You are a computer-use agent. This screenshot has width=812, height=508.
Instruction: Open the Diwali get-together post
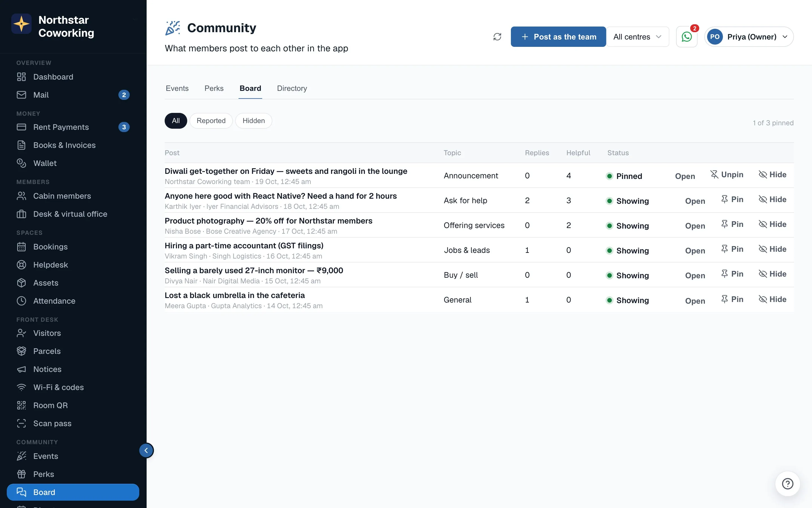(685, 176)
